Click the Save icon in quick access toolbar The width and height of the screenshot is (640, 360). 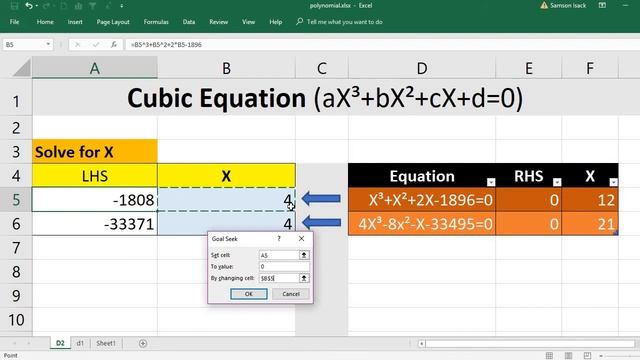click(x=14, y=6)
